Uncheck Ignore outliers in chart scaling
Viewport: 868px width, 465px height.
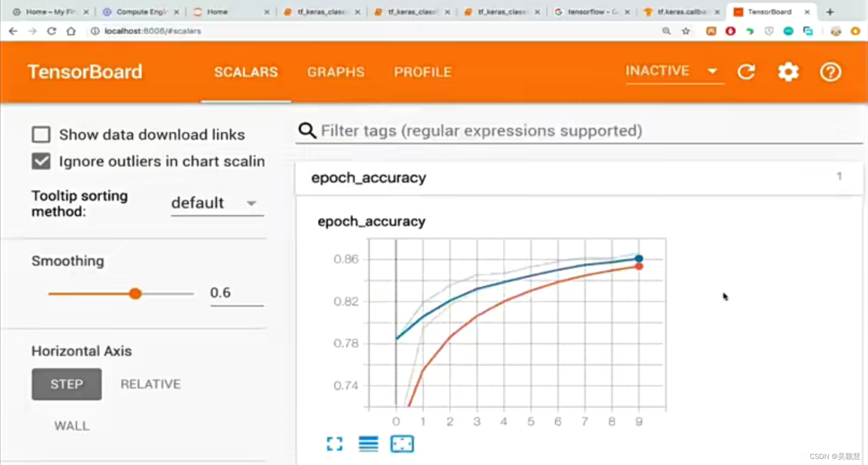coord(41,162)
